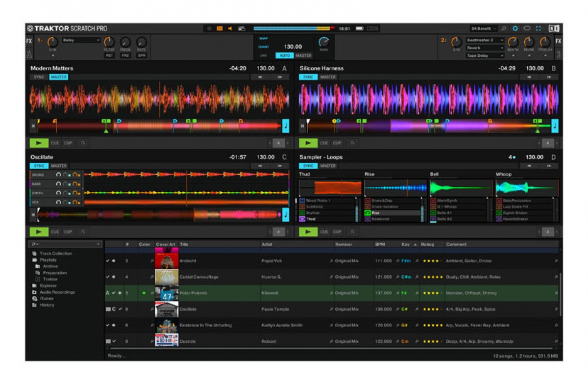Toggle fullscreen mode in the header
Image resolution: width=588 pixels, height=384 pixels.
click(539, 28)
